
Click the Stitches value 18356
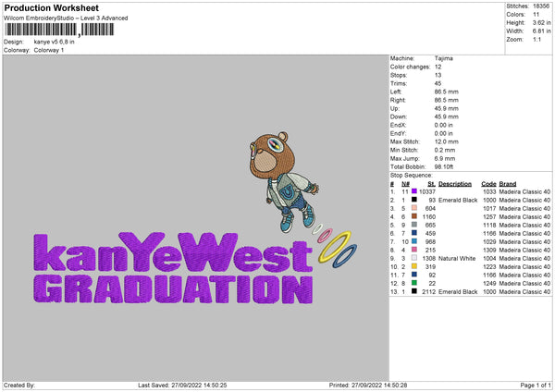541,6
